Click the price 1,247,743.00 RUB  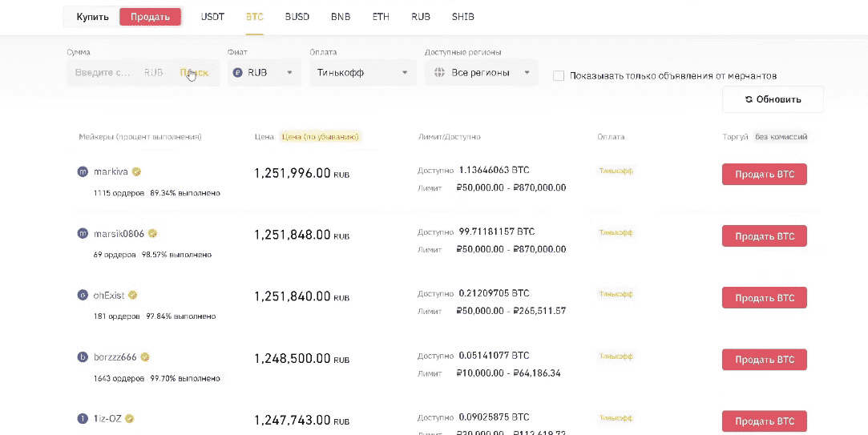302,421
